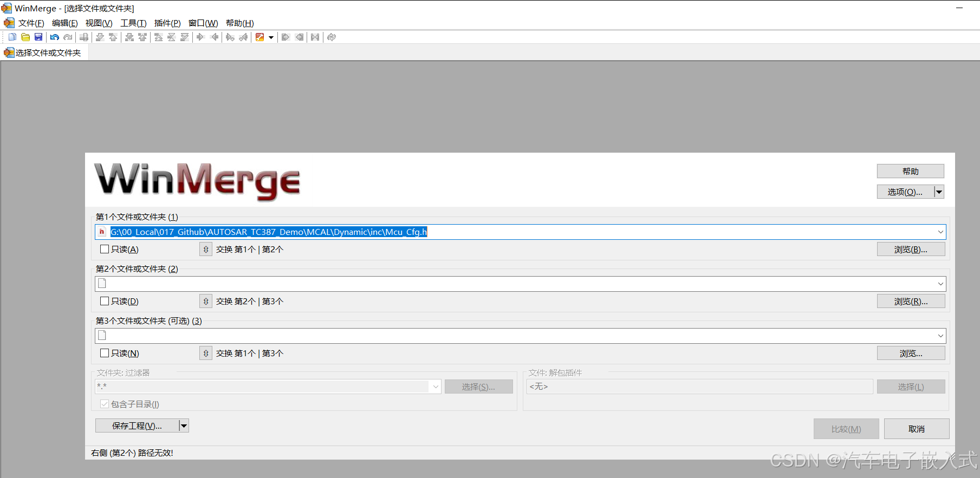Open the 文件夹: 过滤器 combo box arrow
Image resolution: width=980 pixels, height=478 pixels.
[x=436, y=387]
